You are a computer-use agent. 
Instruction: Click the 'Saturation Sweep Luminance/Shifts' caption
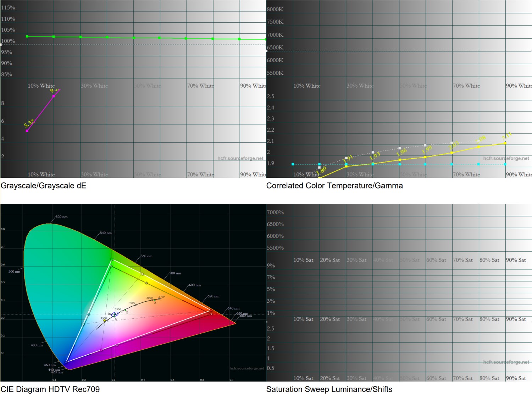[329, 389]
